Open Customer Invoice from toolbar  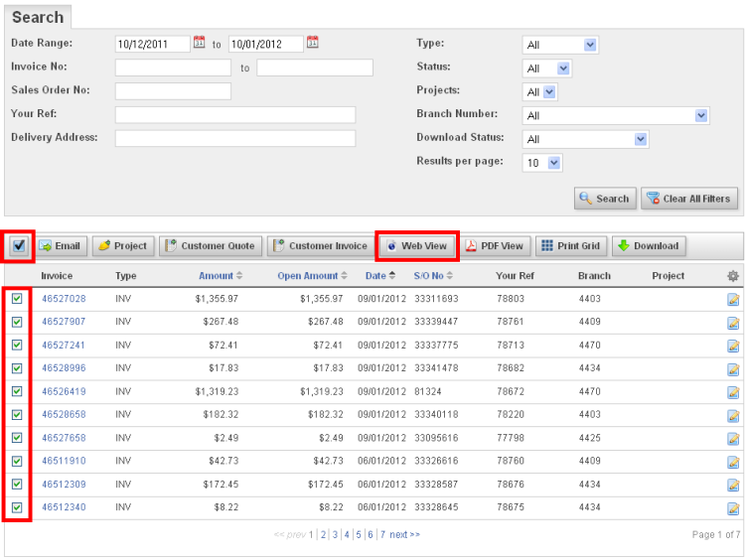[322, 245]
